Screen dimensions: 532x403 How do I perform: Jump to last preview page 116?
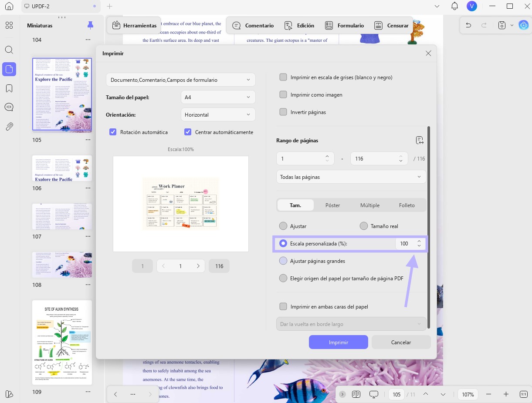point(219,266)
